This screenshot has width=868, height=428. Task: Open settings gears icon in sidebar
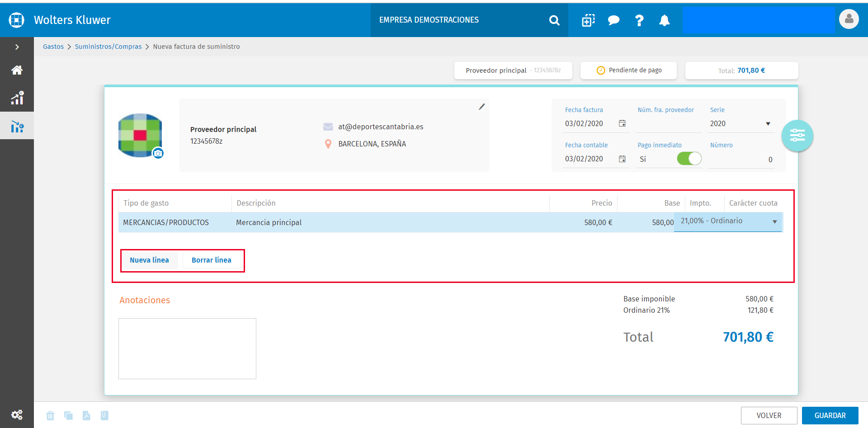(x=17, y=414)
